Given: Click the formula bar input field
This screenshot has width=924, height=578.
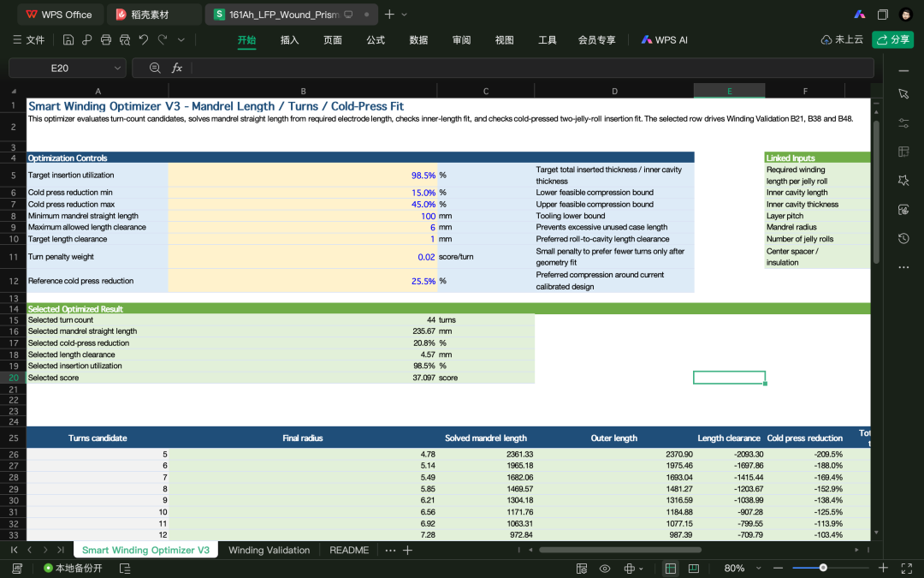Looking at the screenshot, I should click(x=532, y=68).
